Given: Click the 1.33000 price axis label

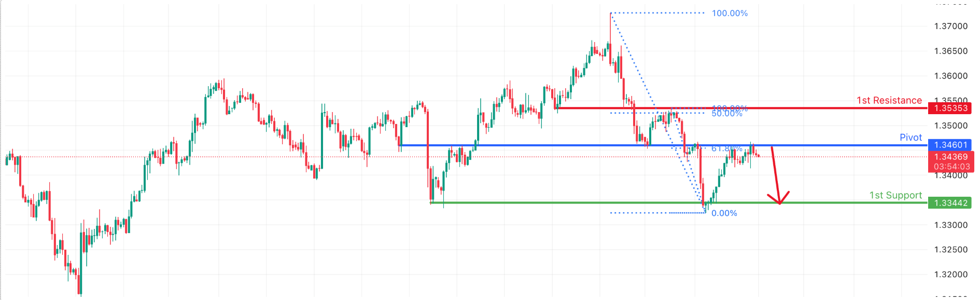Looking at the screenshot, I should coord(950,225).
